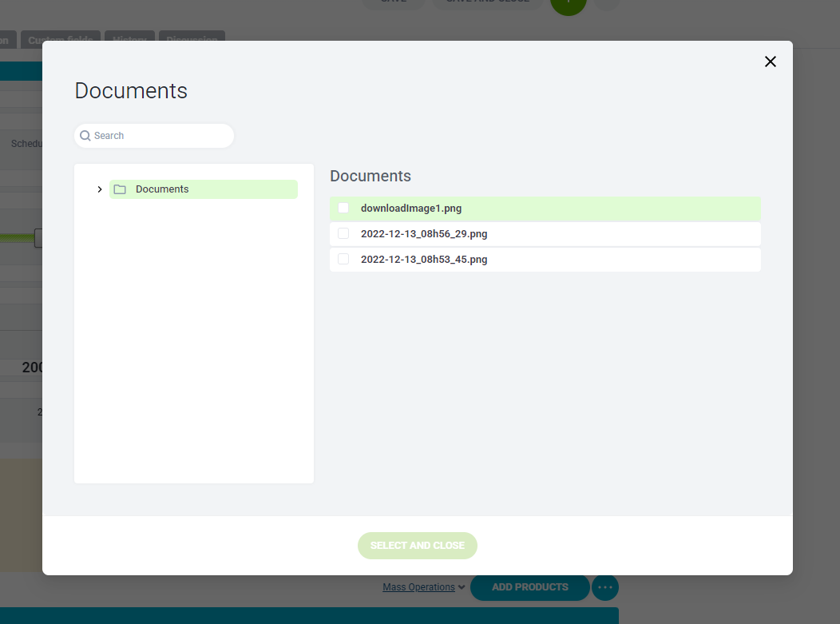Click the SAVE button at top
This screenshot has width=840, height=624.
click(x=393, y=2)
